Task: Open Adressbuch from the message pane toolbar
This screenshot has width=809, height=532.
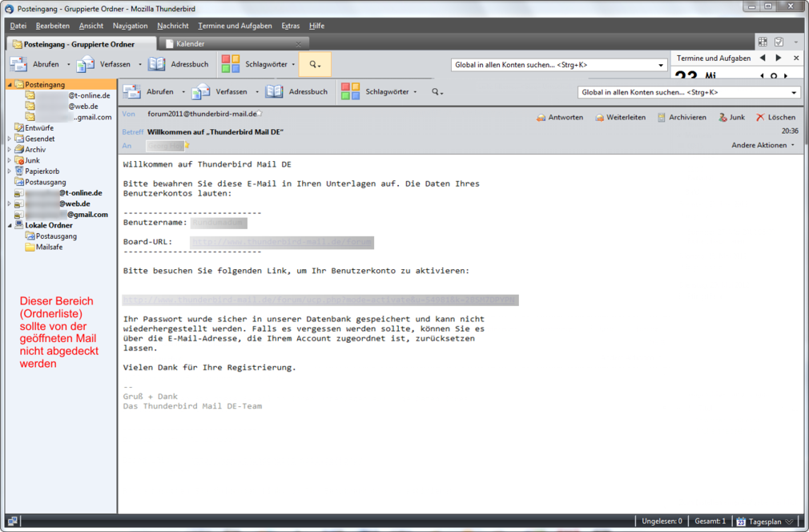Action: [x=296, y=92]
